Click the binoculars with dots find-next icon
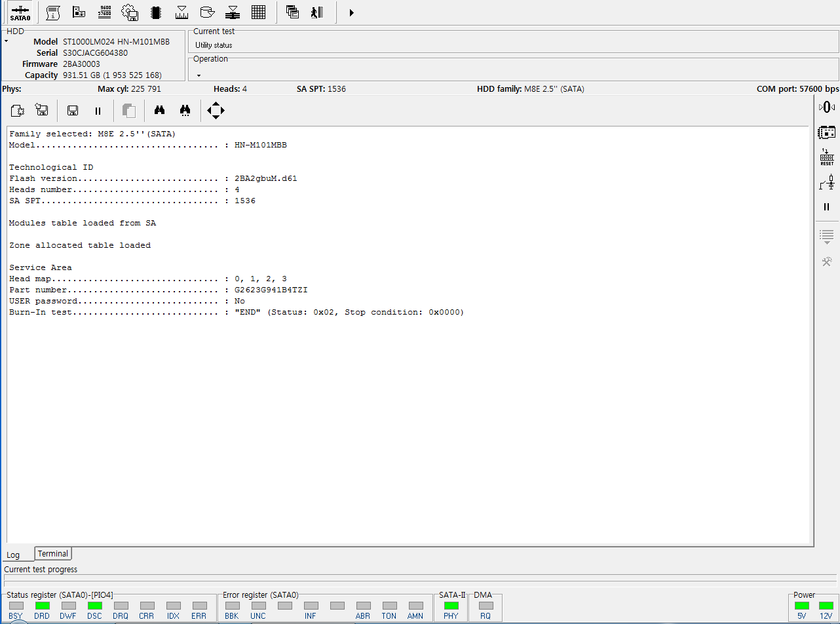This screenshot has width=840, height=624. coord(185,111)
